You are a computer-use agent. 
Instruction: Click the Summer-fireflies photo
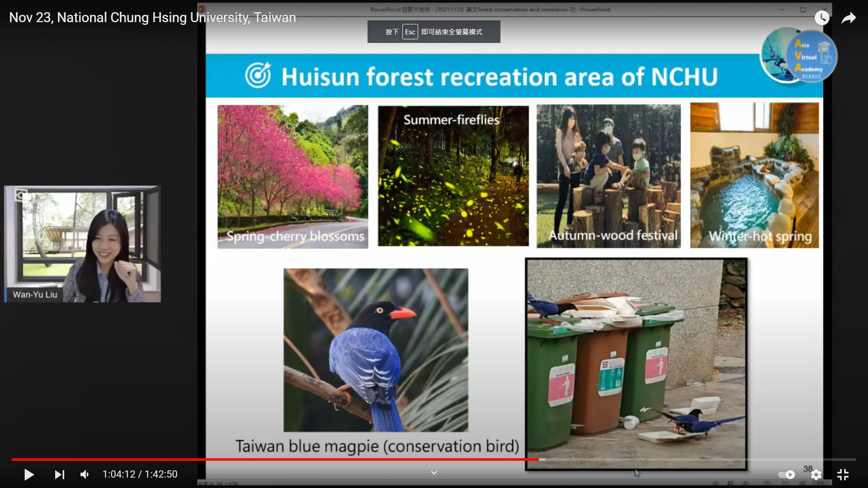[x=453, y=176]
